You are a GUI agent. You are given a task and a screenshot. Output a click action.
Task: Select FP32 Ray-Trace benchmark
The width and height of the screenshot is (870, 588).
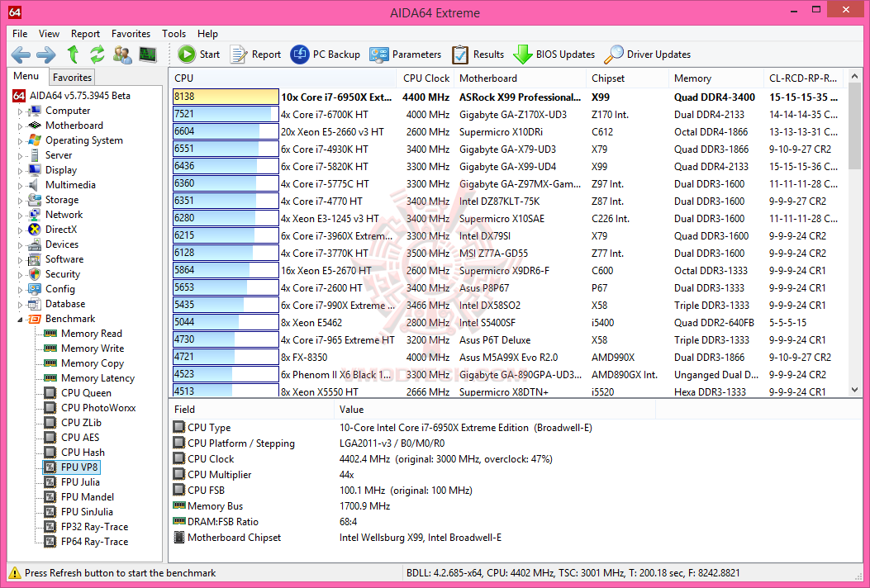point(94,527)
